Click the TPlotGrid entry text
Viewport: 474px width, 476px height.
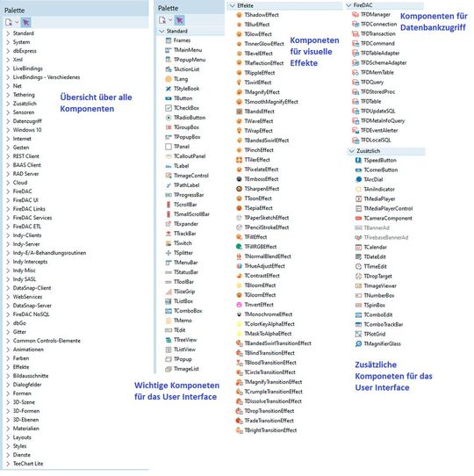click(375, 335)
